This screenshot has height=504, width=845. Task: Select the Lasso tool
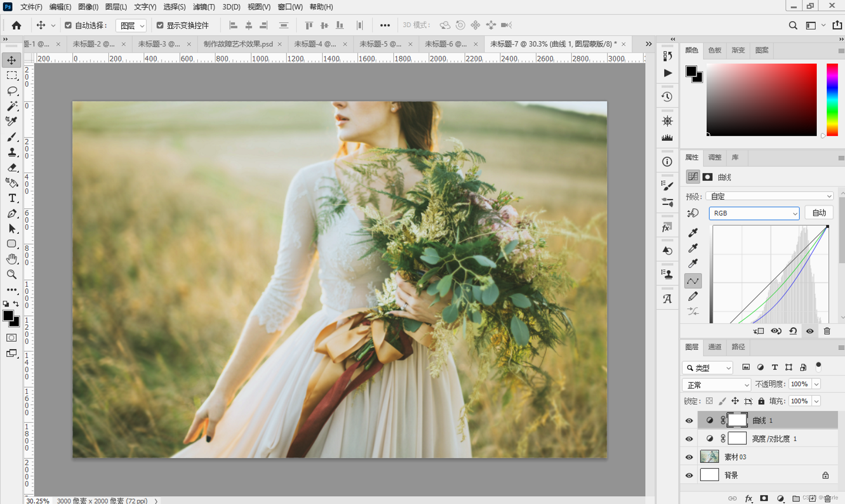(x=12, y=91)
